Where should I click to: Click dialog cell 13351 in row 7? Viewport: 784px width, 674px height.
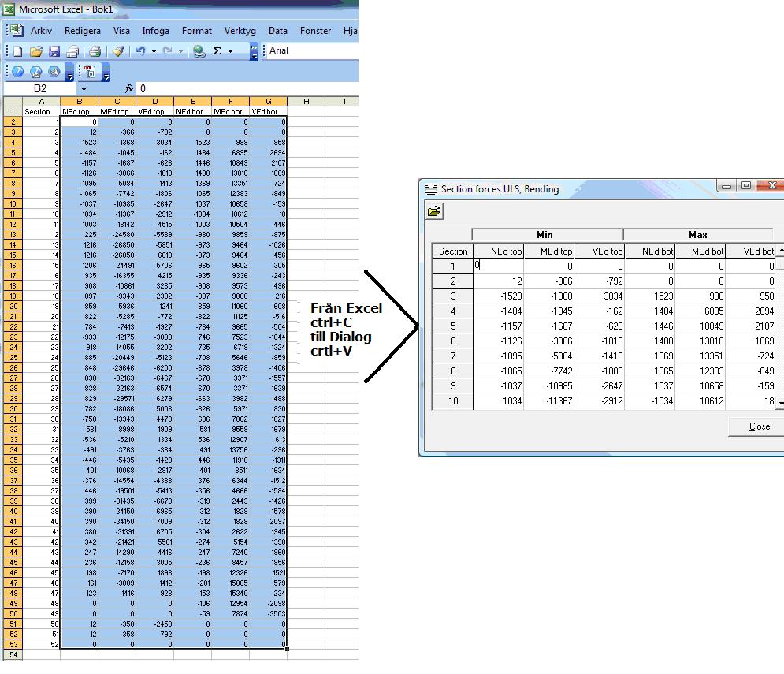click(700, 356)
